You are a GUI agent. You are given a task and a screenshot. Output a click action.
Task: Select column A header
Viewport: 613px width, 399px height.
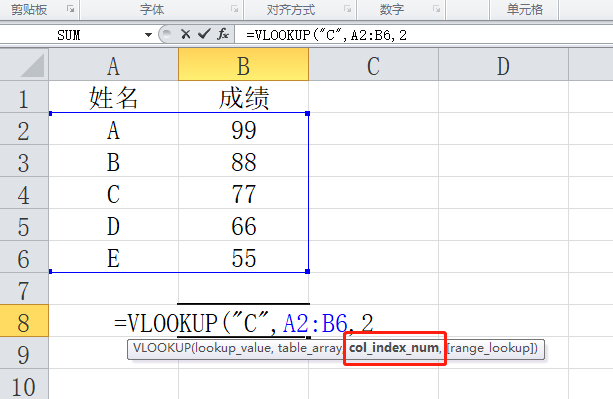[113, 65]
